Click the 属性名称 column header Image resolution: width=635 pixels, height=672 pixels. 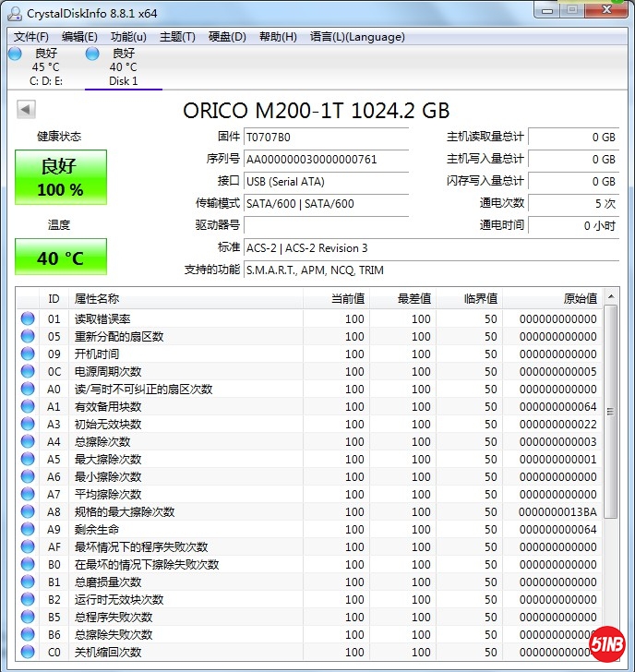pyautogui.click(x=185, y=298)
